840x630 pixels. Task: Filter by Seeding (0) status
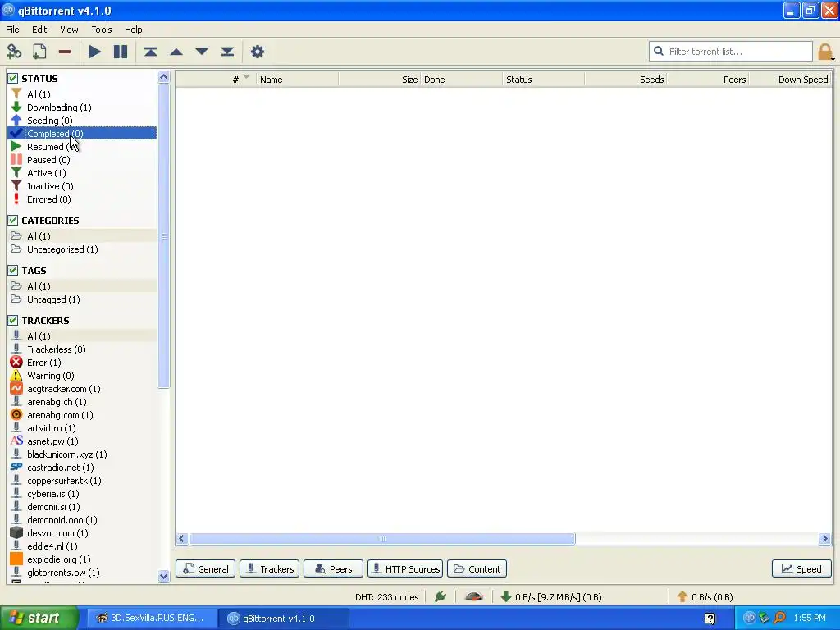tap(83, 121)
